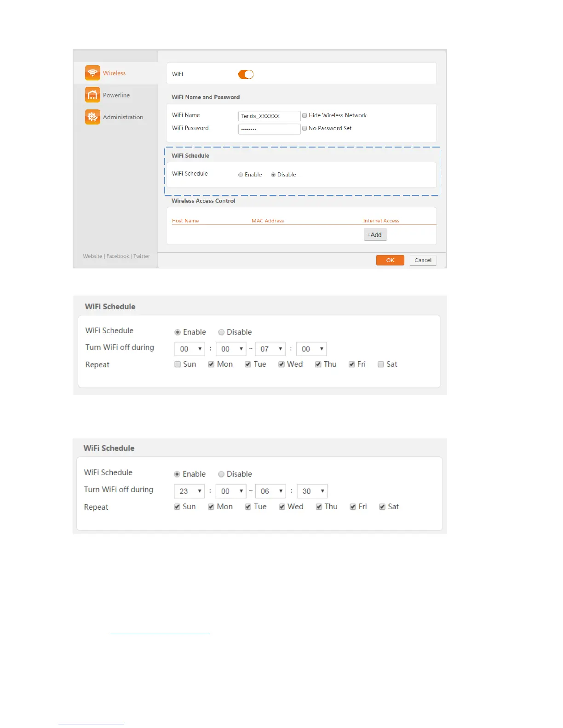This screenshot has height=728, width=563.
Task: Click the Host Name column header
Action: 185,221
